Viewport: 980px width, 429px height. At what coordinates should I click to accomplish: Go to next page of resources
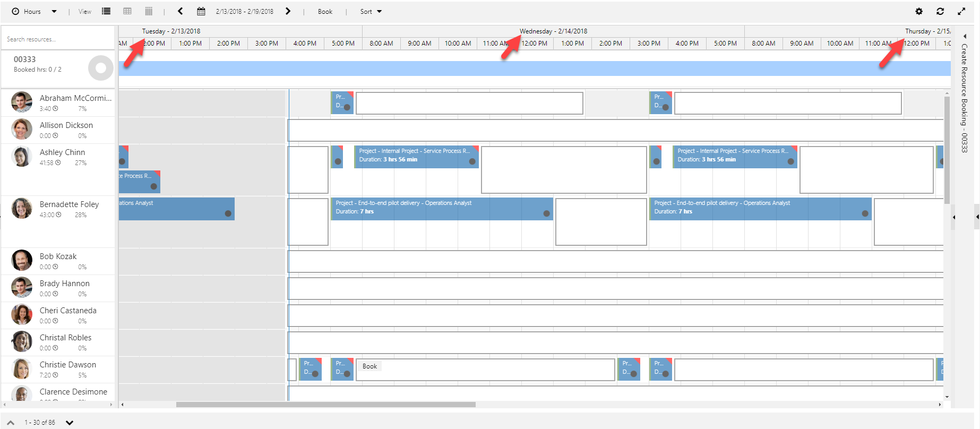point(70,423)
